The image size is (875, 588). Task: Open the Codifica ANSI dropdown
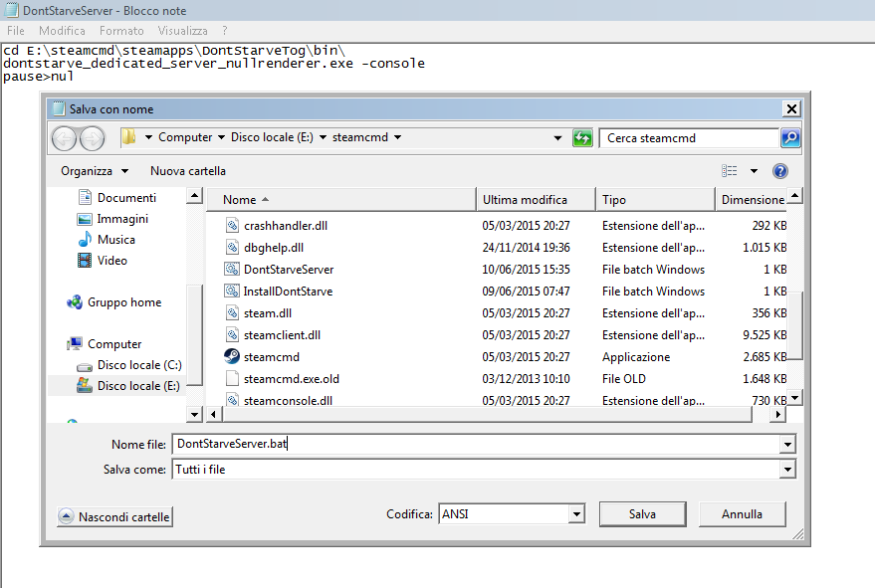[x=576, y=513]
